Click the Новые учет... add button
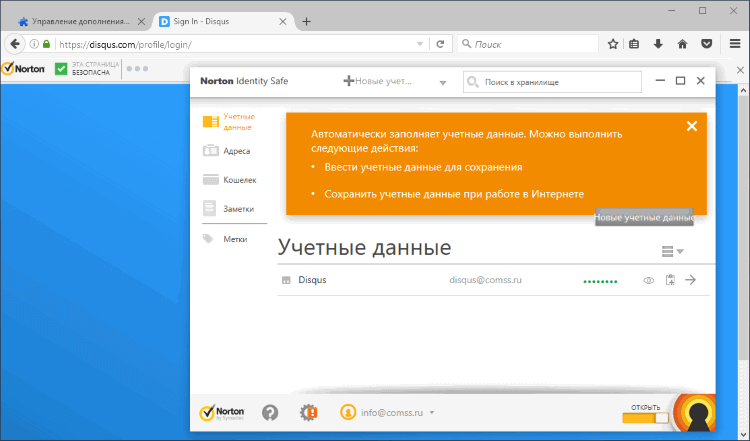Screen dimensions: 750x441 click(x=378, y=81)
